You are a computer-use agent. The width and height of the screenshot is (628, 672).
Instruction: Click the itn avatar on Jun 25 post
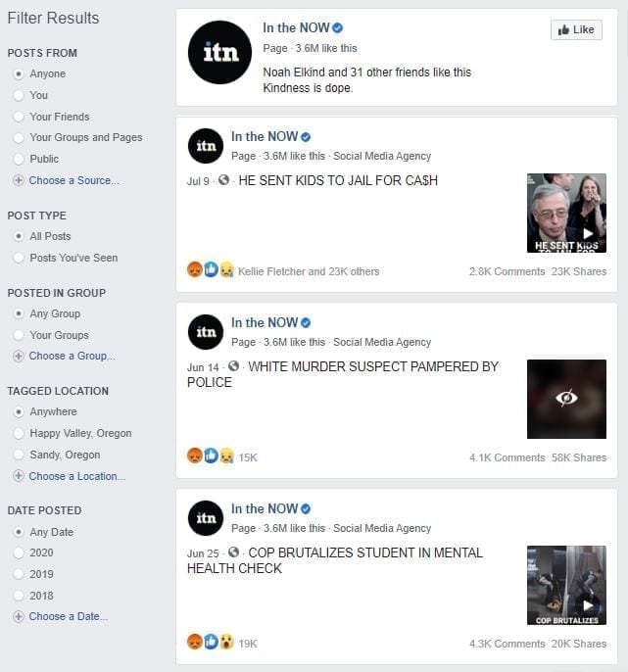click(206, 518)
